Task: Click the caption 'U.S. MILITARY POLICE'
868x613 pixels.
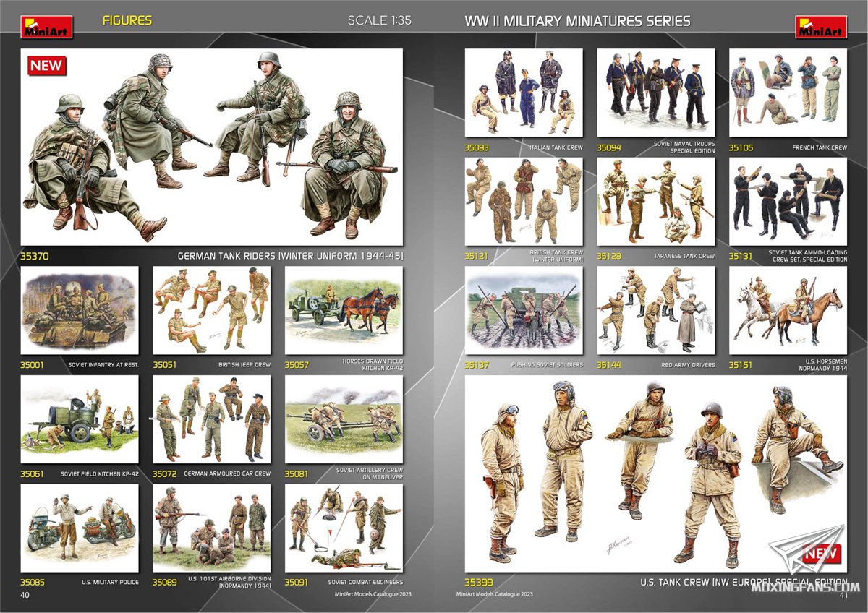Action: (x=109, y=582)
